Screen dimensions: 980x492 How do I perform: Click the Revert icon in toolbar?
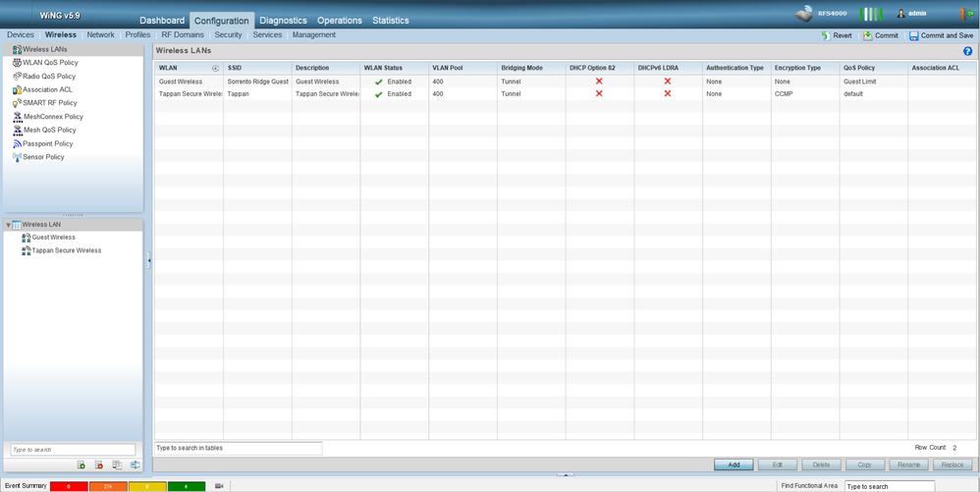826,35
